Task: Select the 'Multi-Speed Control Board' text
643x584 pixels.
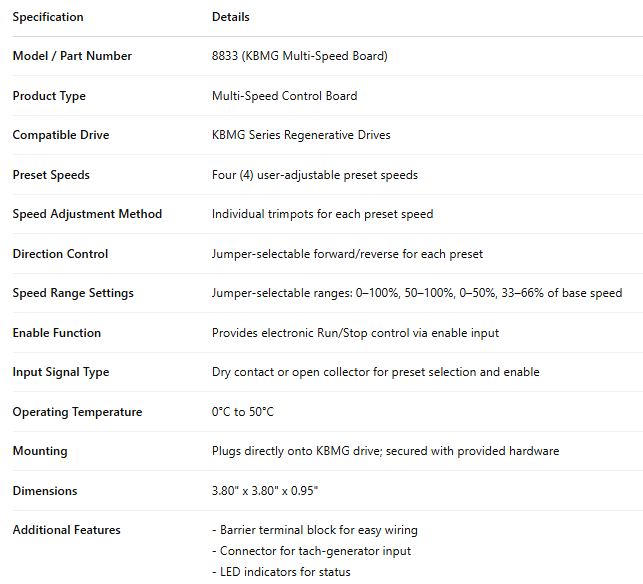Action: [x=284, y=96]
